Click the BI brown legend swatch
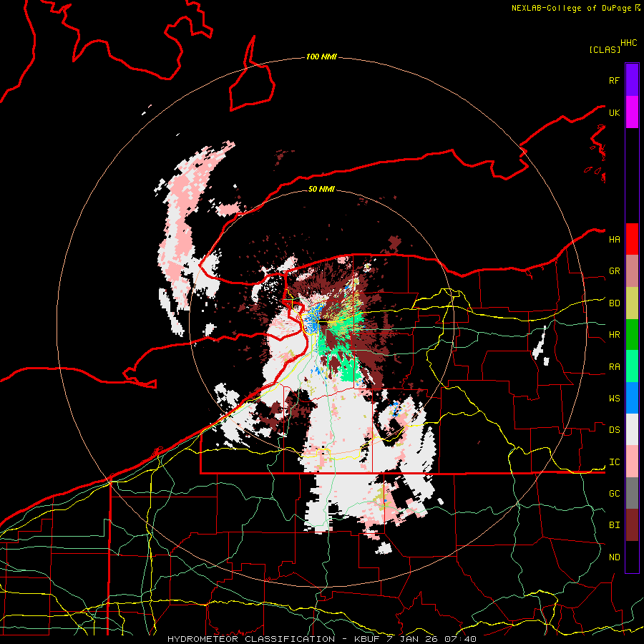 coord(632,525)
